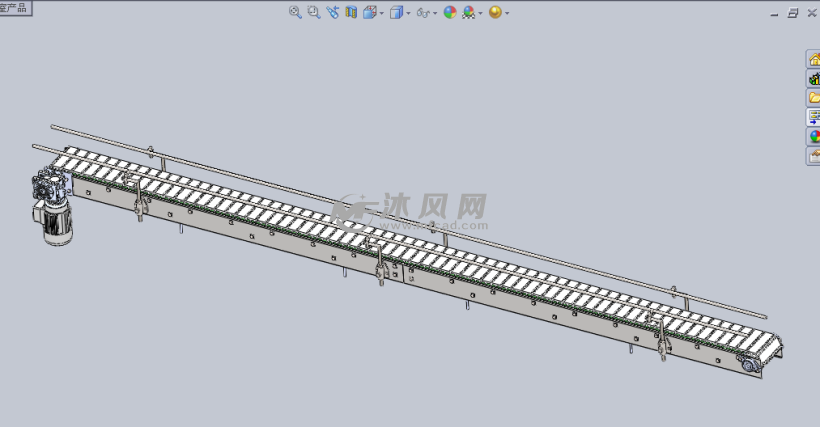The height and width of the screenshot is (427, 820).
Task: Expand the Display Style dropdown arrow
Action: click(x=408, y=14)
